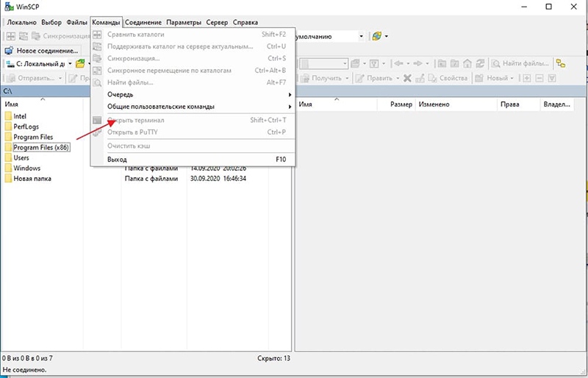Click the globe transfer settings icon
This screenshot has height=378, width=588.
point(377,36)
